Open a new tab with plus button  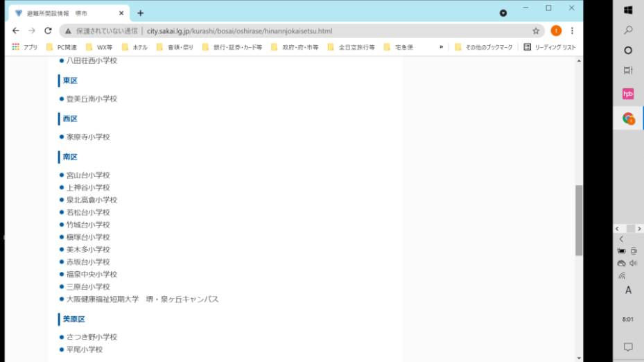[x=141, y=13]
